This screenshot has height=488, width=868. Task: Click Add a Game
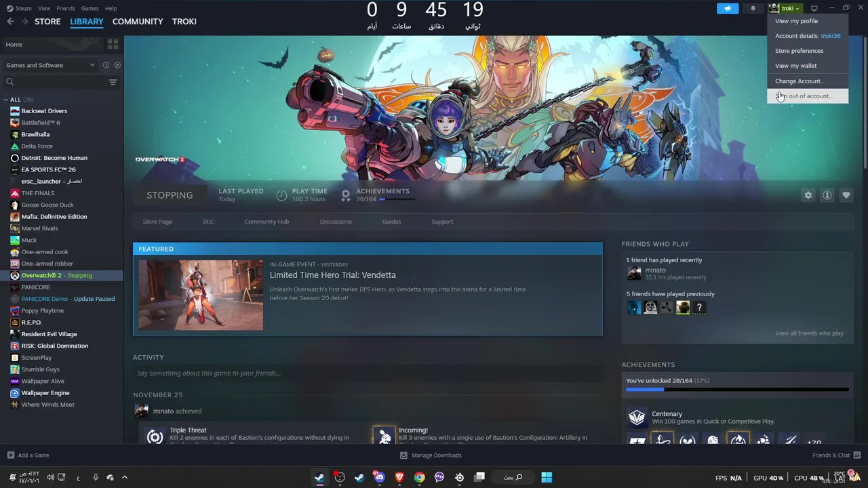[x=28, y=455]
